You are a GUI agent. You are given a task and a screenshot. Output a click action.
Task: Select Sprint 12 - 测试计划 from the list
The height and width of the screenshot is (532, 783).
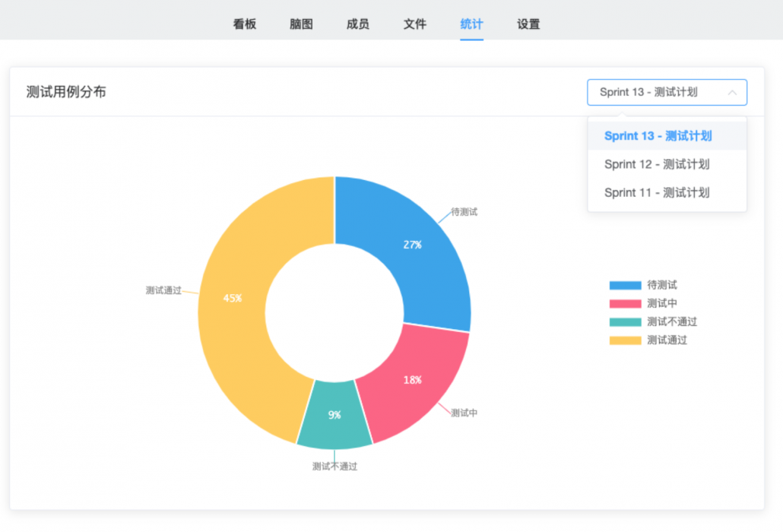667,164
